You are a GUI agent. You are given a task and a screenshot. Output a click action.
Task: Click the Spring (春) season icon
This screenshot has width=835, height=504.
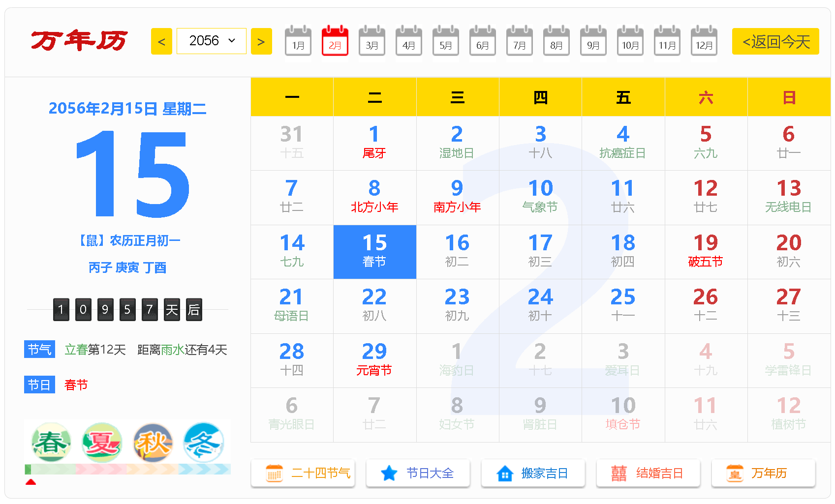tap(51, 443)
